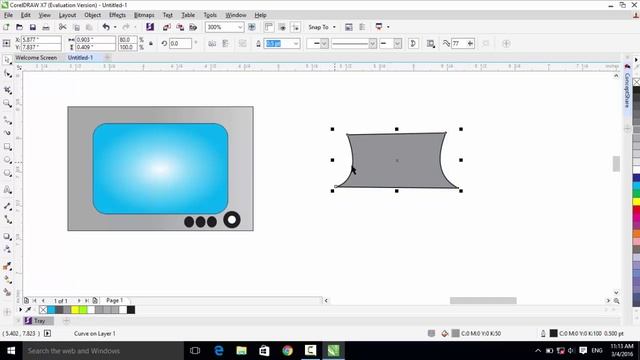
Task: Open Chrome from the Windows taskbar
Action: pos(287,351)
